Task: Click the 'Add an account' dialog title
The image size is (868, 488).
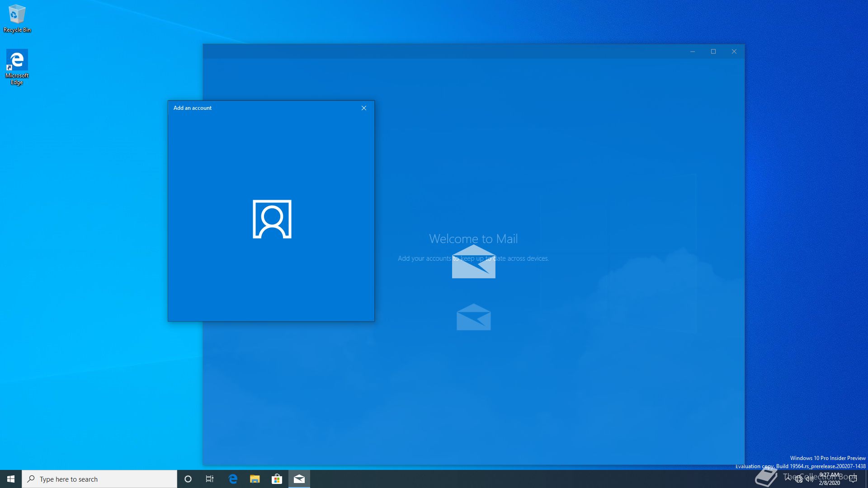Action: tap(193, 108)
